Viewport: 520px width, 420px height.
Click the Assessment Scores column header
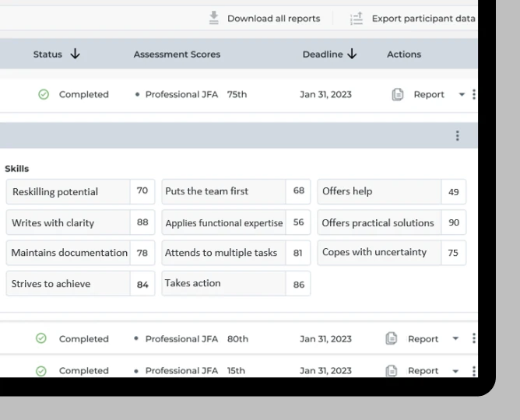tap(177, 54)
